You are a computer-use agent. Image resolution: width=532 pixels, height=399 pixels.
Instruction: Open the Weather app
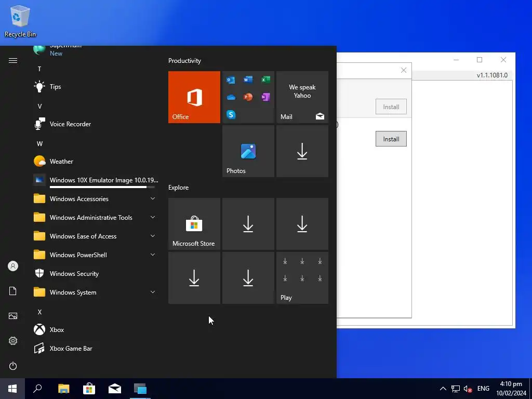click(95, 162)
